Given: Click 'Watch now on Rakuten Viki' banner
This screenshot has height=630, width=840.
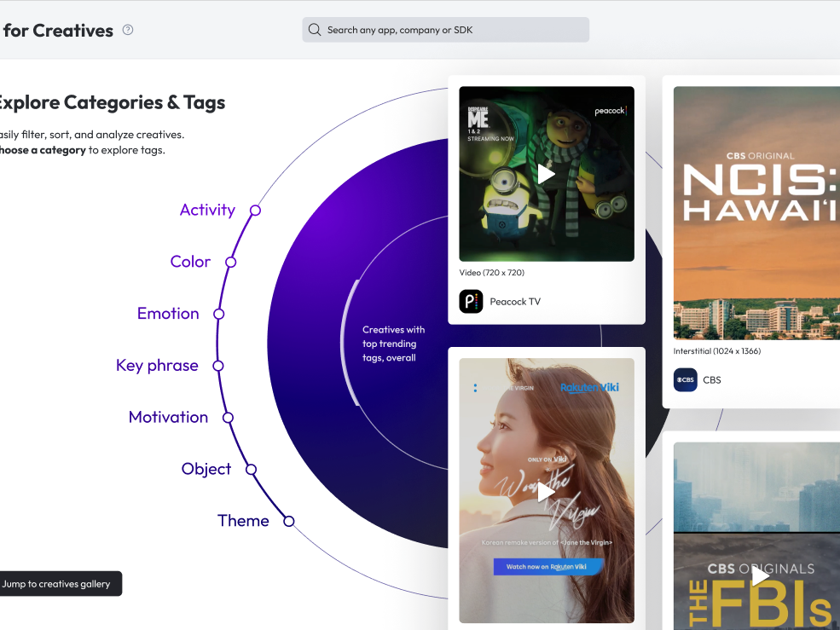Looking at the screenshot, I should pyautogui.click(x=547, y=567).
